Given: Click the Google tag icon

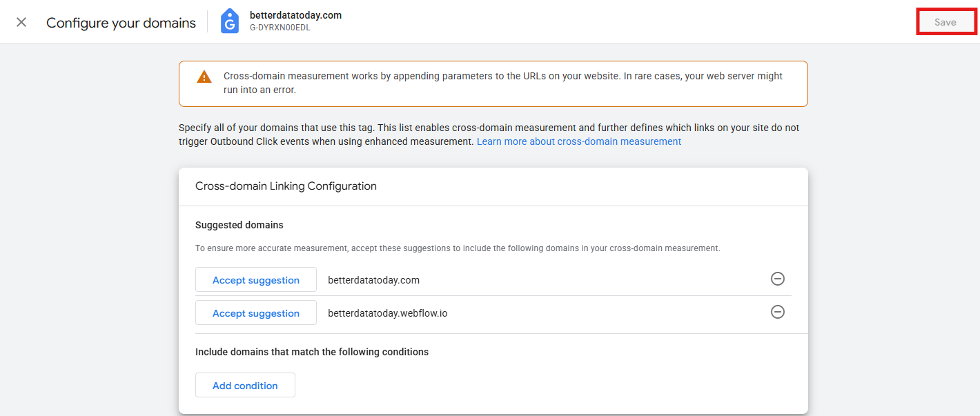Looking at the screenshot, I should (230, 21).
